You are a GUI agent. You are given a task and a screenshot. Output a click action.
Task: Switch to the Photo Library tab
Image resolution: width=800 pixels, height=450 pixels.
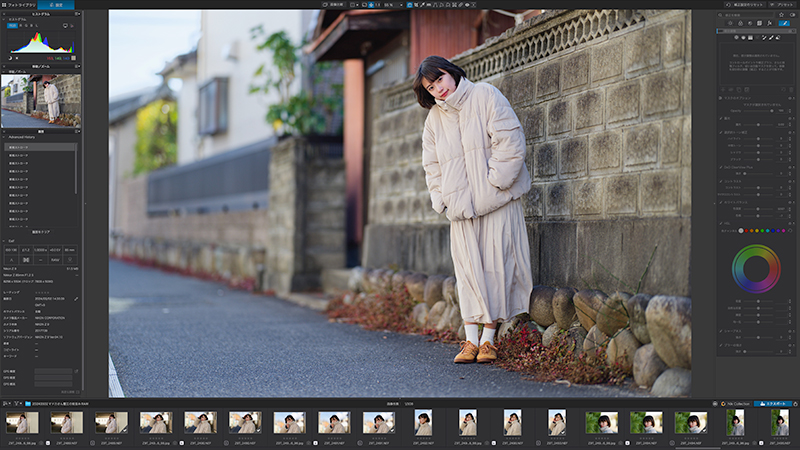coord(18,5)
